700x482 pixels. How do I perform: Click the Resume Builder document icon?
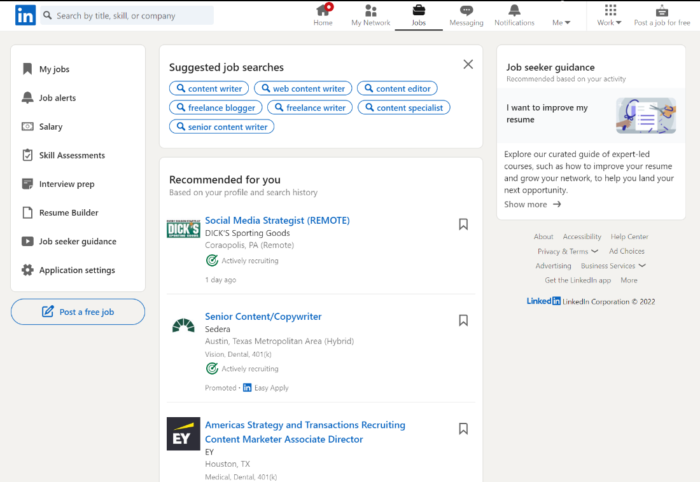[x=27, y=212]
